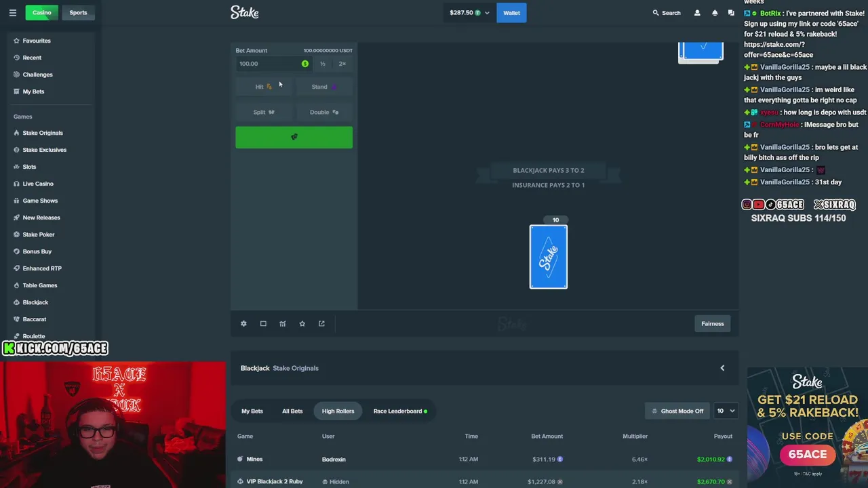This screenshot has width=868, height=488.
Task: Enable theatre mode icon
Action: click(x=263, y=324)
